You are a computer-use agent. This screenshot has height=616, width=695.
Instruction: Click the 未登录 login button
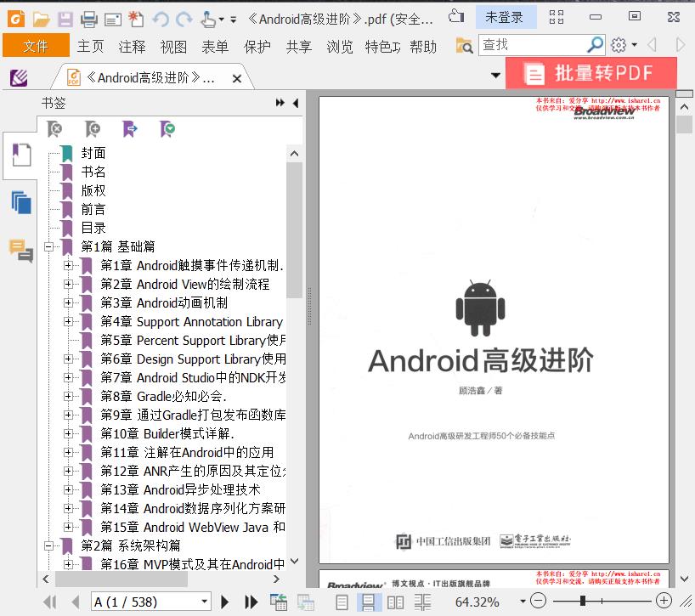click(506, 17)
